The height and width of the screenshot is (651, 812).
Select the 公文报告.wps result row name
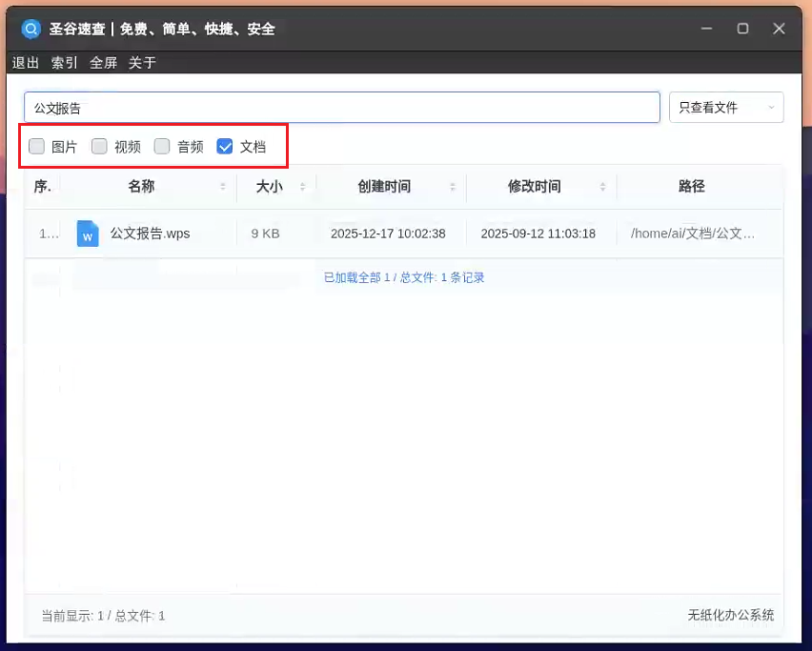point(151,234)
